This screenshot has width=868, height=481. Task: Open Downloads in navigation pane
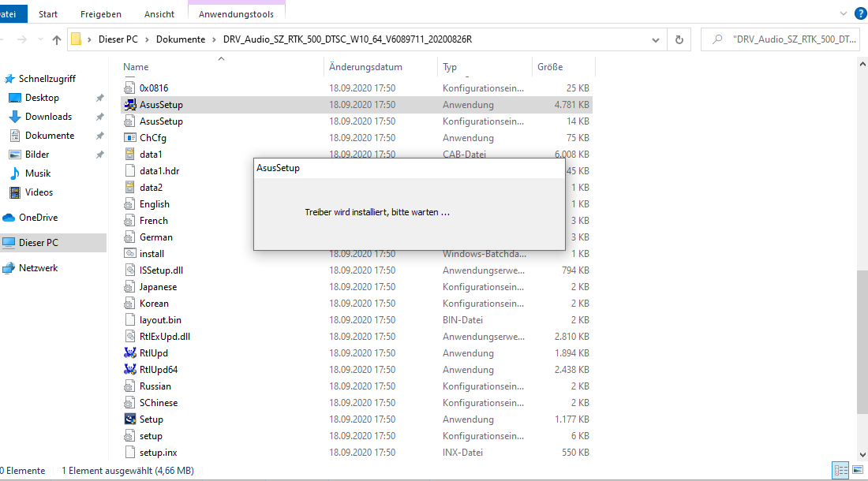(48, 117)
